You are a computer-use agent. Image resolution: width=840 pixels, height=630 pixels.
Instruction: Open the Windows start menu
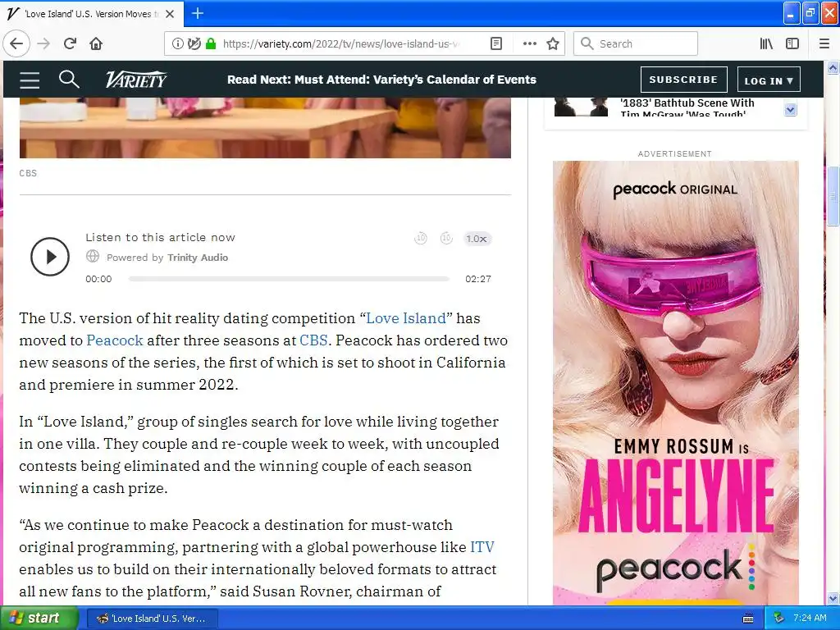click(39, 619)
